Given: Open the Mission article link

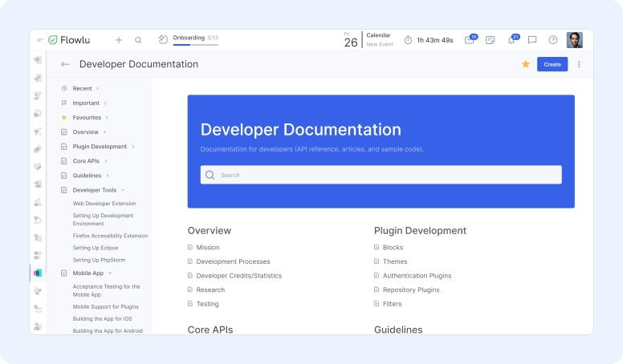Looking at the screenshot, I should [x=208, y=247].
